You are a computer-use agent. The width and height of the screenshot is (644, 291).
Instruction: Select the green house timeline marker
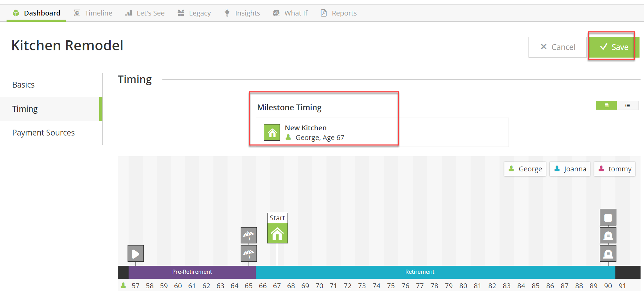(x=277, y=233)
